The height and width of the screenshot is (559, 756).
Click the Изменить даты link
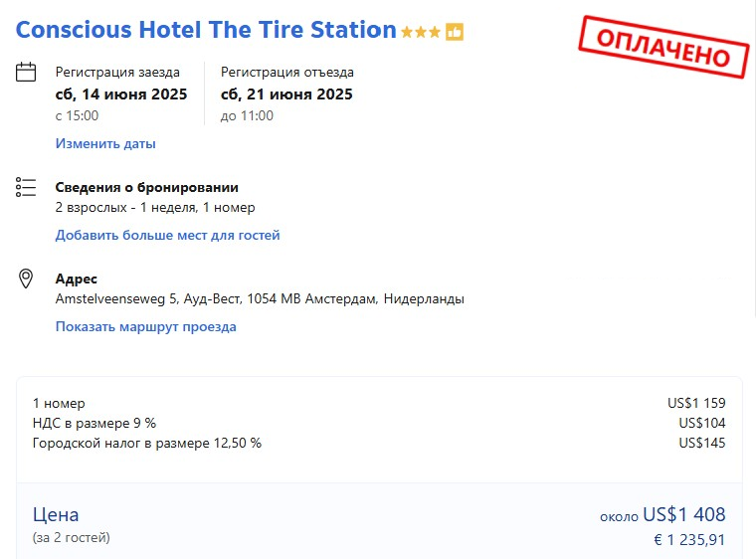105,143
